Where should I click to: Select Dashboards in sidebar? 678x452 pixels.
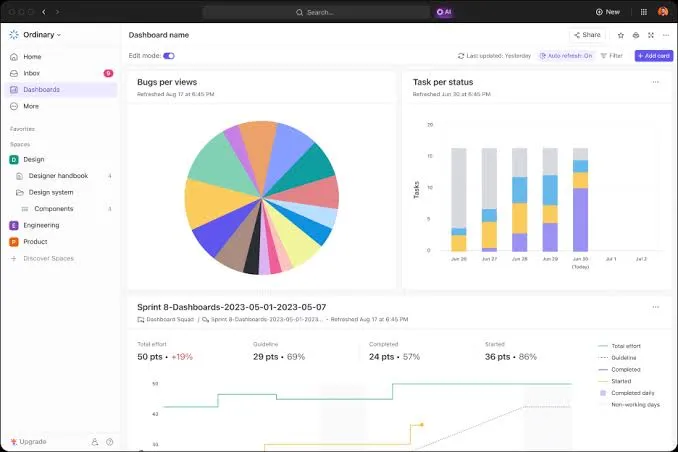tap(61, 90)
